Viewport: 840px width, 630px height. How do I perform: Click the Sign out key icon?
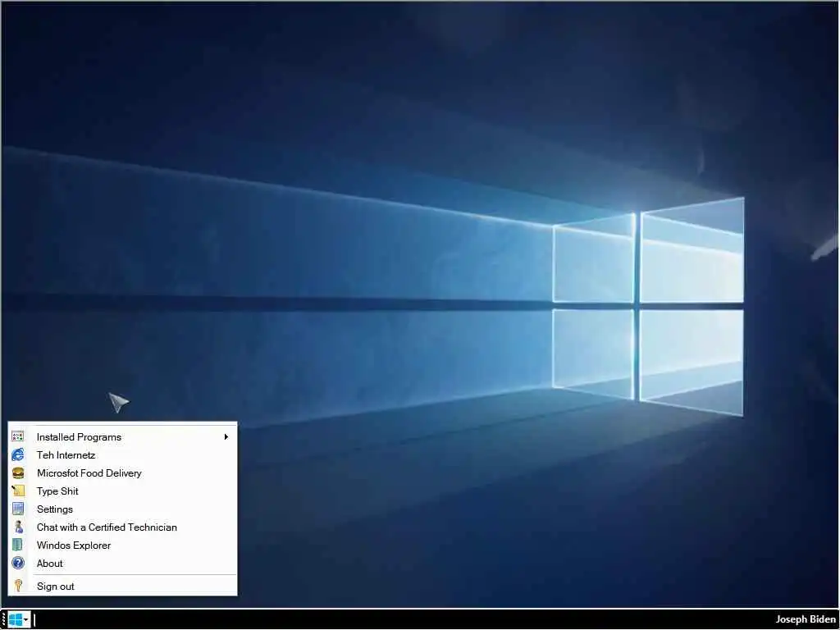(18, 586)
